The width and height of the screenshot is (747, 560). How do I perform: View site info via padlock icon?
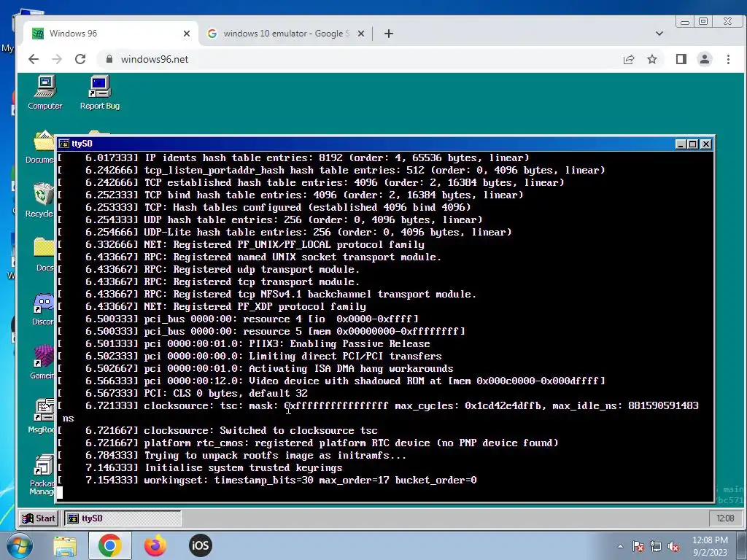coord(109,59)
